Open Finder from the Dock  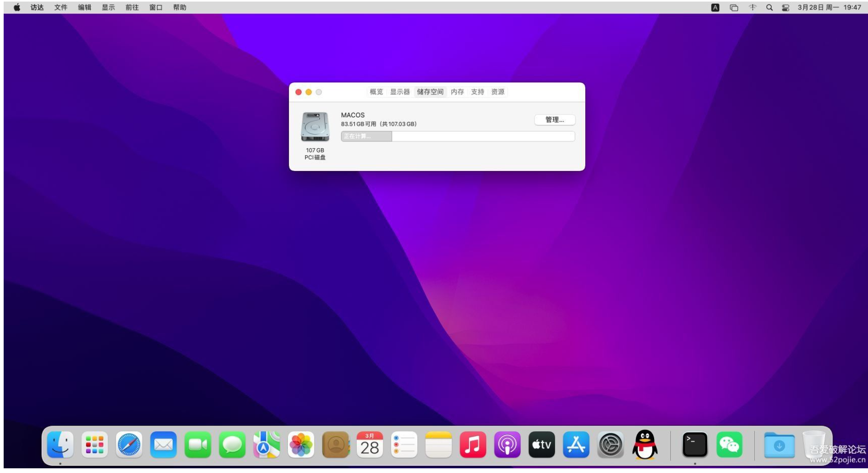(60, 445)
